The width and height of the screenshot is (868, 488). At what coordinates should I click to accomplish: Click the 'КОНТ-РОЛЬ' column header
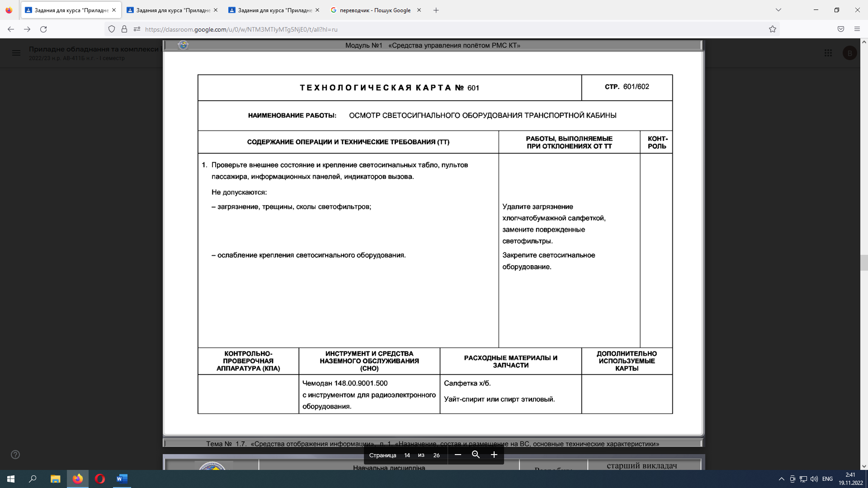point(657,142)
